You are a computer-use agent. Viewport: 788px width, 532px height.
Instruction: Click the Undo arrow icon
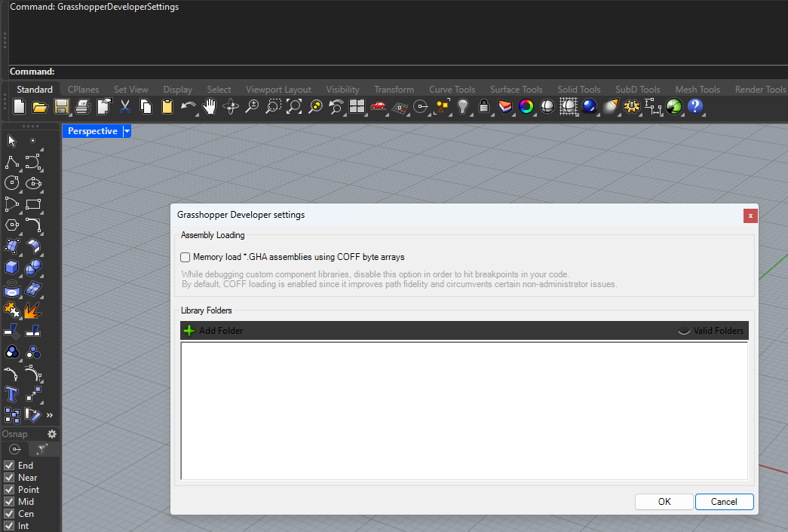coord(188,106)
